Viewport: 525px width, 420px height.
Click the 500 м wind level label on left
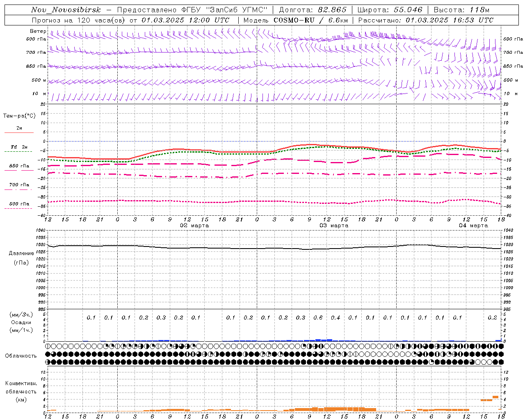click(x=39, y=80)
